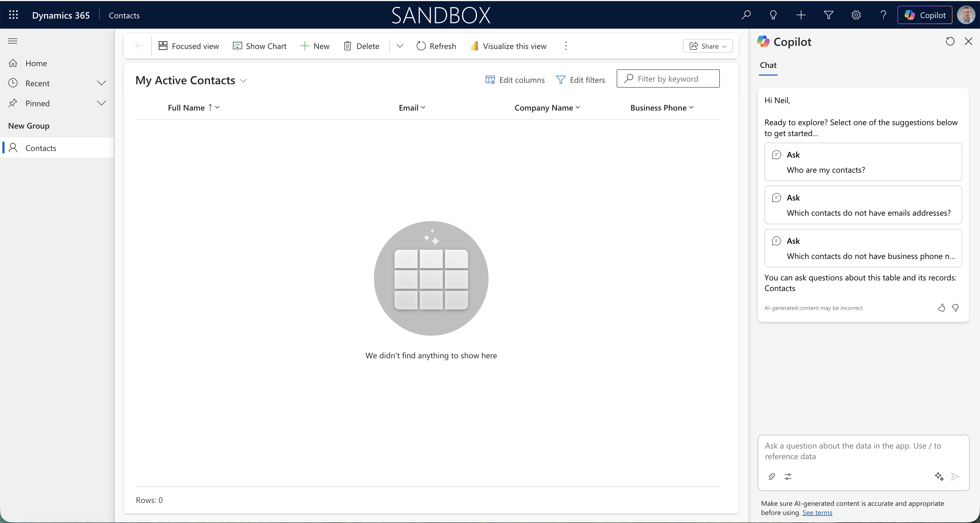Open the My Active Contacts view selector

[191, 80]
